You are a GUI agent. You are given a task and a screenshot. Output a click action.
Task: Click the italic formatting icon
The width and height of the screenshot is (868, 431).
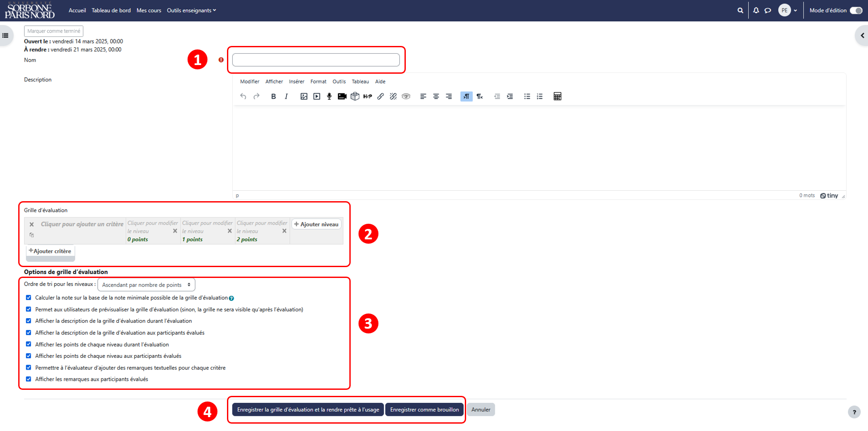click(x=286, y=96)
